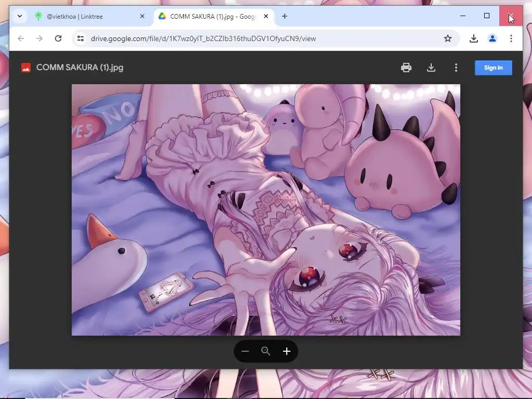Close the @vietkhoa Linktree tab

(x=142, y=16)
